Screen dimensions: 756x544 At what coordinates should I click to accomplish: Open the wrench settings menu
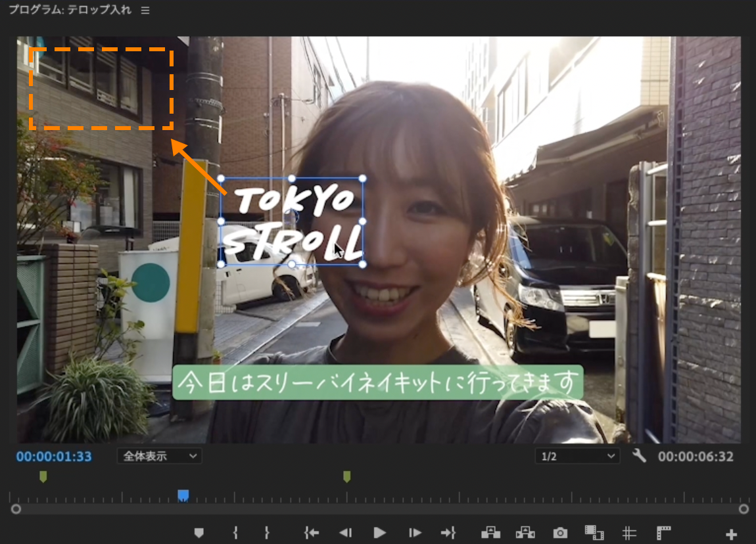tap(639, 456)
